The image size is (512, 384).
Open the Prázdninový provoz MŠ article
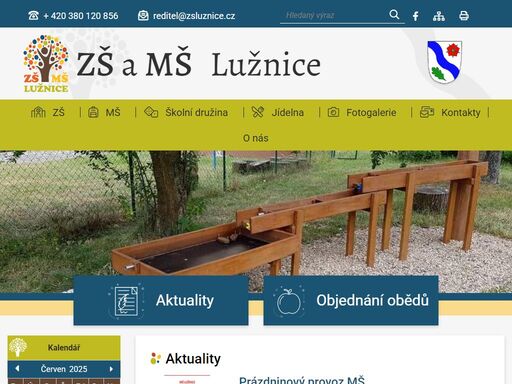(x=302, y=380)
